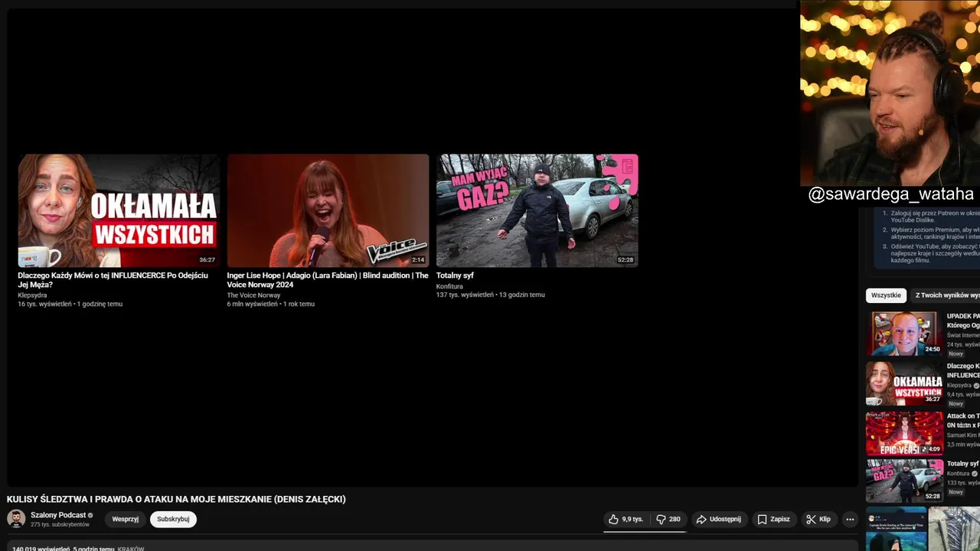Click video title 'KULISY ŚLEDZTWA I PRAWDA O ATAKU'
Screen dimensions: 980x551
(176, 499)
